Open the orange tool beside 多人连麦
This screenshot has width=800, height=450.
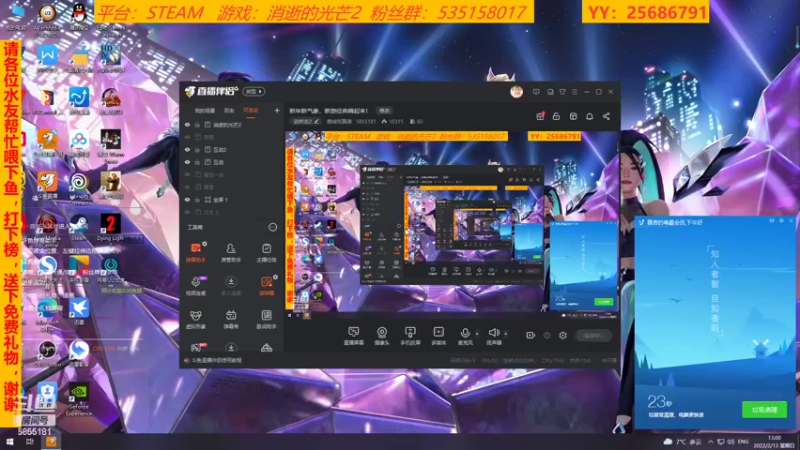[x=266, y=286]
